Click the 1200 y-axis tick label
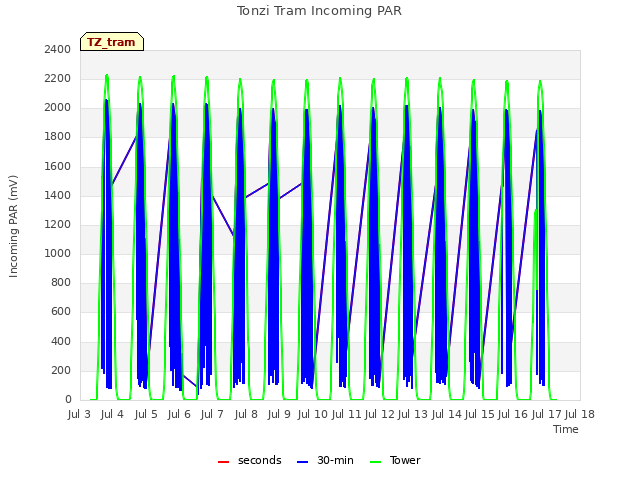The height and width of the screenshot is (480, 640). coord(58,224)
